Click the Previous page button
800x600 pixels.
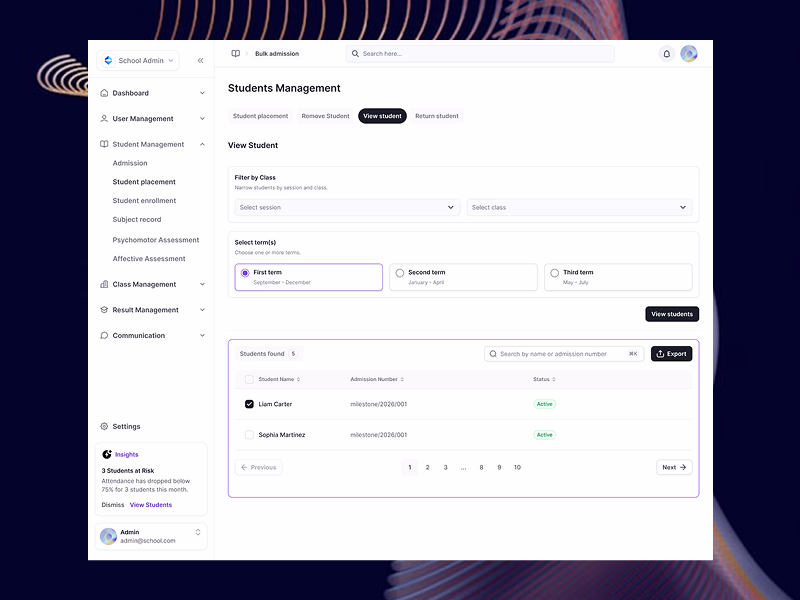coord(258,467)
